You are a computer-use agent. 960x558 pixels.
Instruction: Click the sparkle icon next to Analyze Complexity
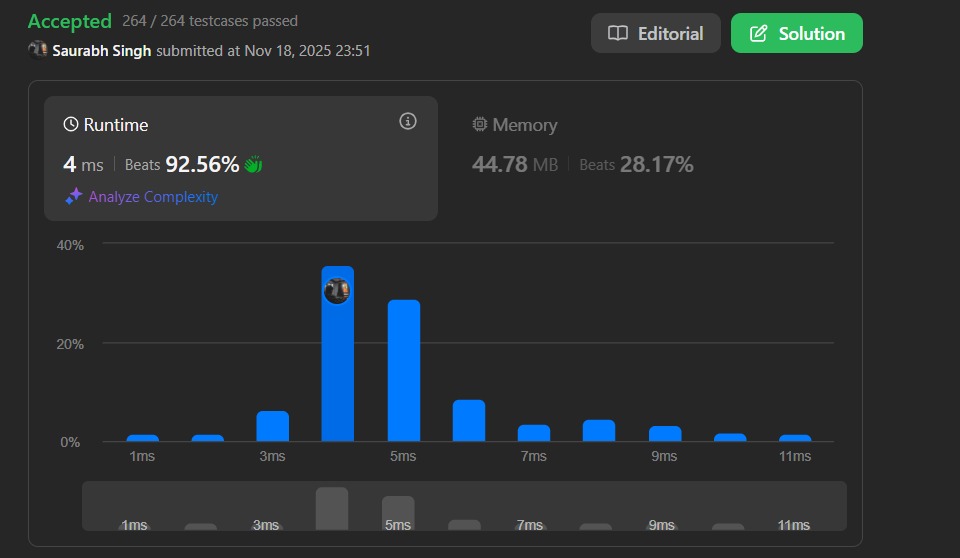click(x=74, y=196)
